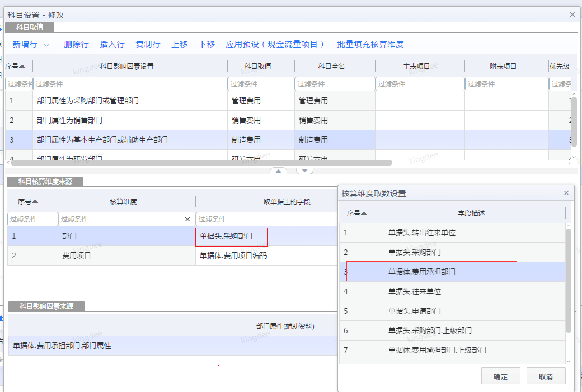
Task: Move the row up with 上移
Action: pos(180,44)
